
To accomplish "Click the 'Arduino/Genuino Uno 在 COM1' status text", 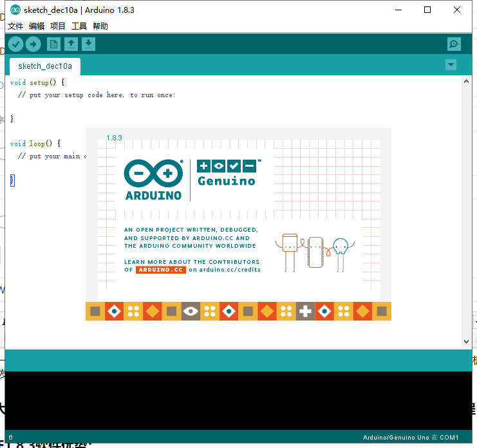I will pyautogui.click(x=411, y=438).
